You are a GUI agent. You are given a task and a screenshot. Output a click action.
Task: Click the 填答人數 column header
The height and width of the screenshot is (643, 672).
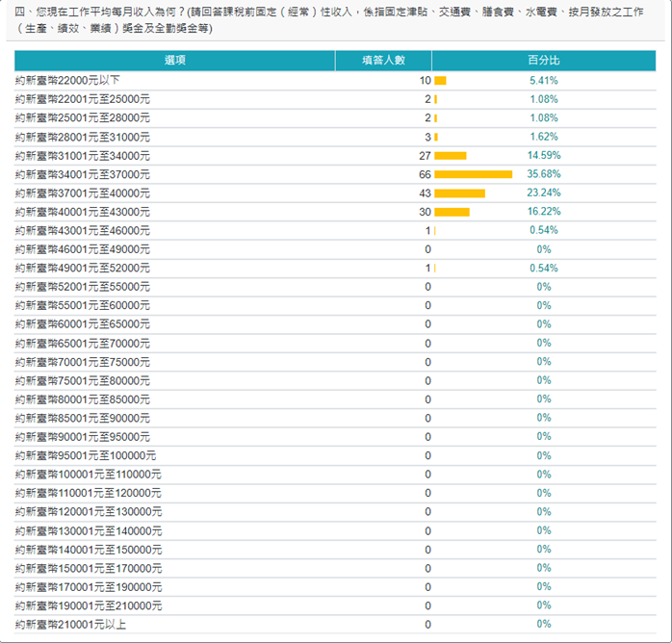coord(383,61)
